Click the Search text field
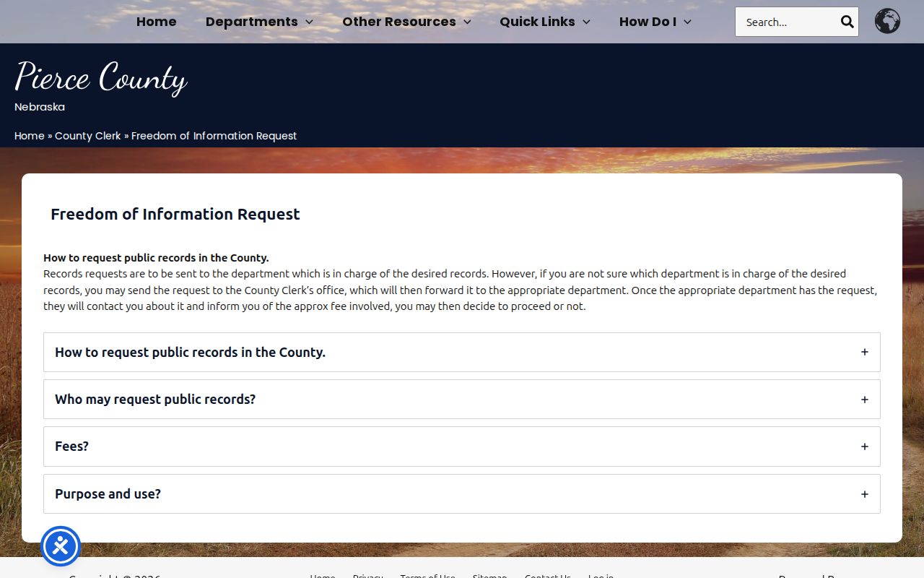 tap(788, 22)
